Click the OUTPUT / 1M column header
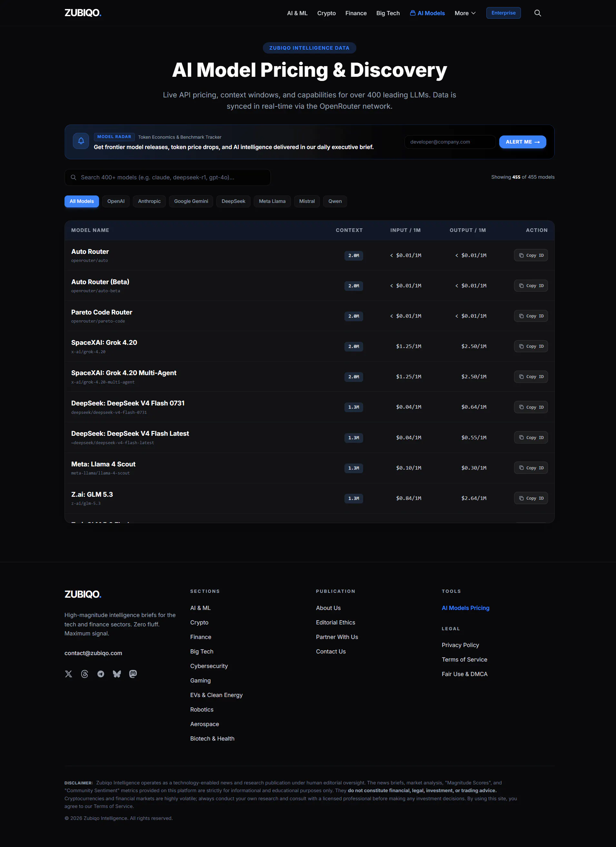Screen dimensions: 616x847 (468, 230)
